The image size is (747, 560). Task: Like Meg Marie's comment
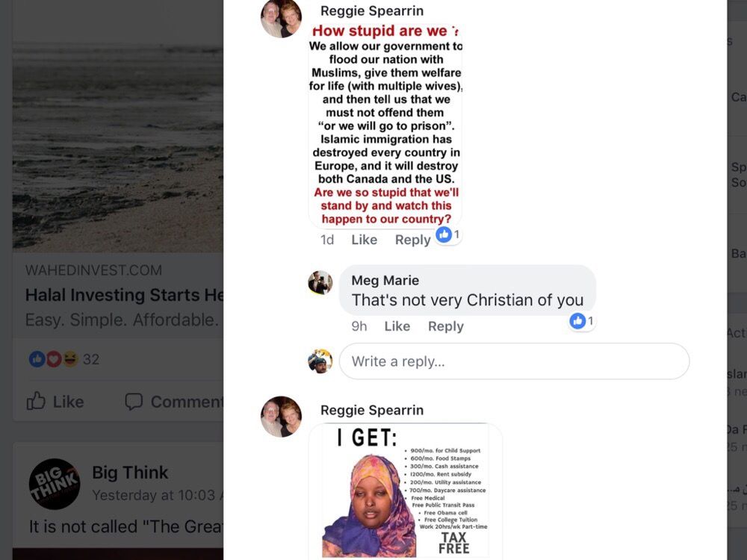click(x=397, y=326)
